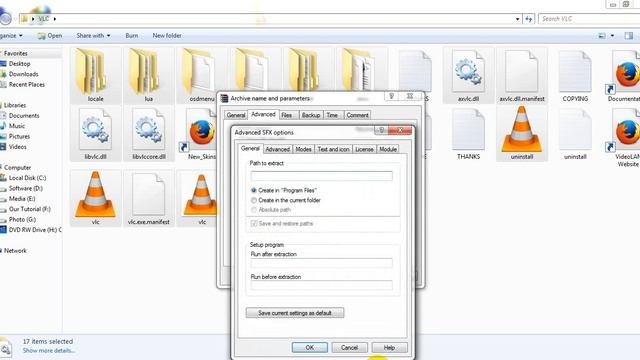The width and height of the screenshot is (640, 360).
Task: Click the Search VLC box
Action: coord(589,19)
